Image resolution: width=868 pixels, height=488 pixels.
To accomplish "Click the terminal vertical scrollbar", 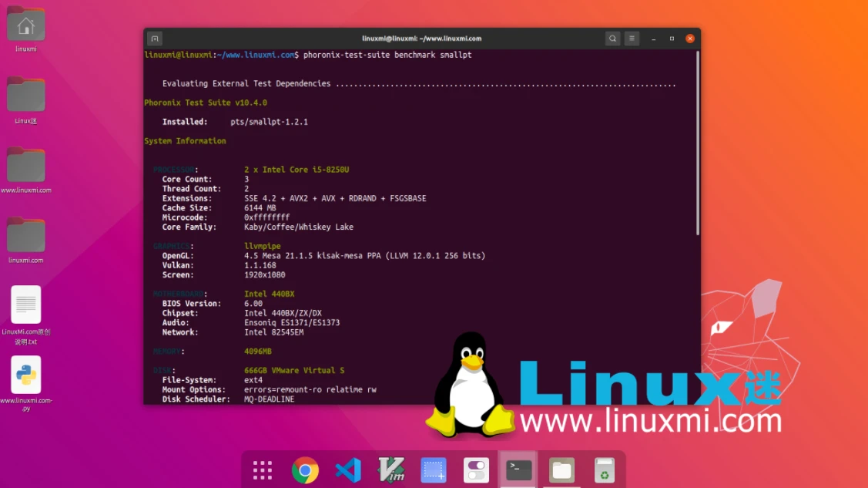I will pos(698,144).
